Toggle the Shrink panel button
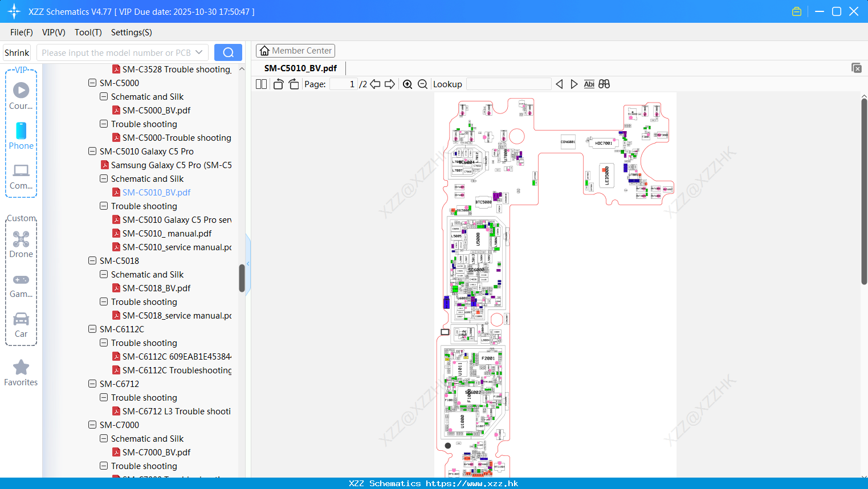 [17, 53]
